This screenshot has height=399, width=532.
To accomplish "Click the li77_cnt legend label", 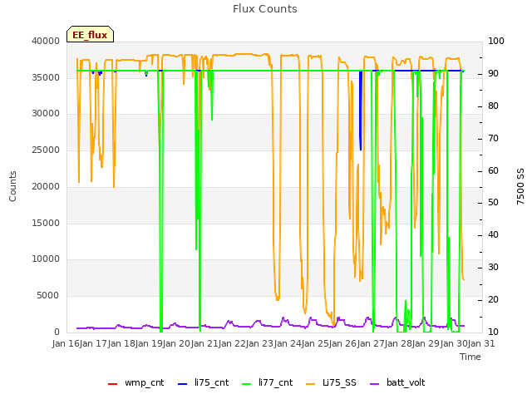I will (275, 382).
